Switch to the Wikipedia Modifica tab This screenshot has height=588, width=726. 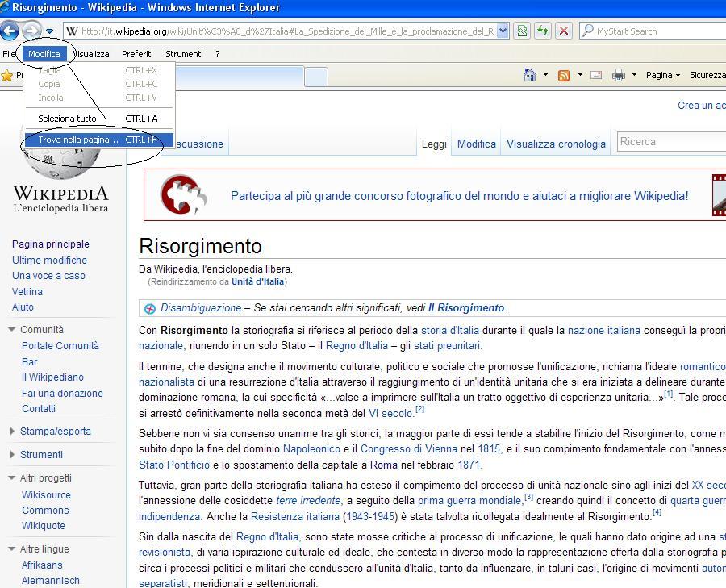(x=477, y=144)
